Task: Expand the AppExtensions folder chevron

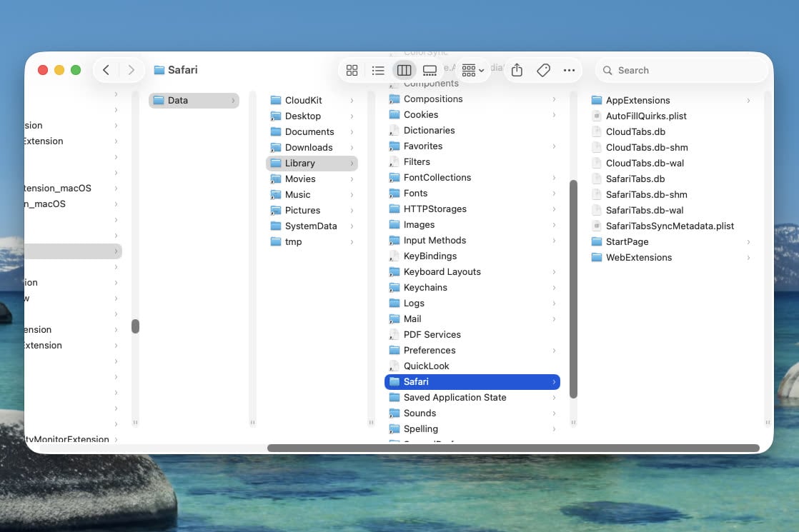Action: (748, 101)
